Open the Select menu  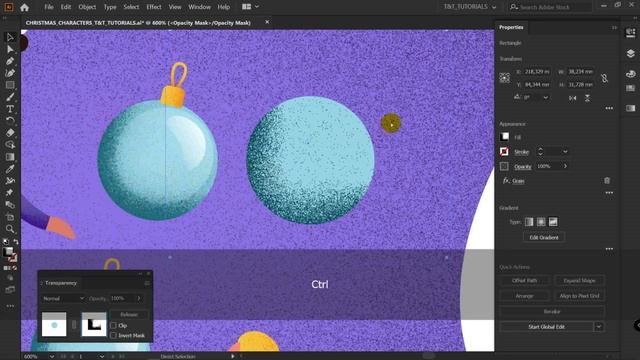tap(131, 7)
